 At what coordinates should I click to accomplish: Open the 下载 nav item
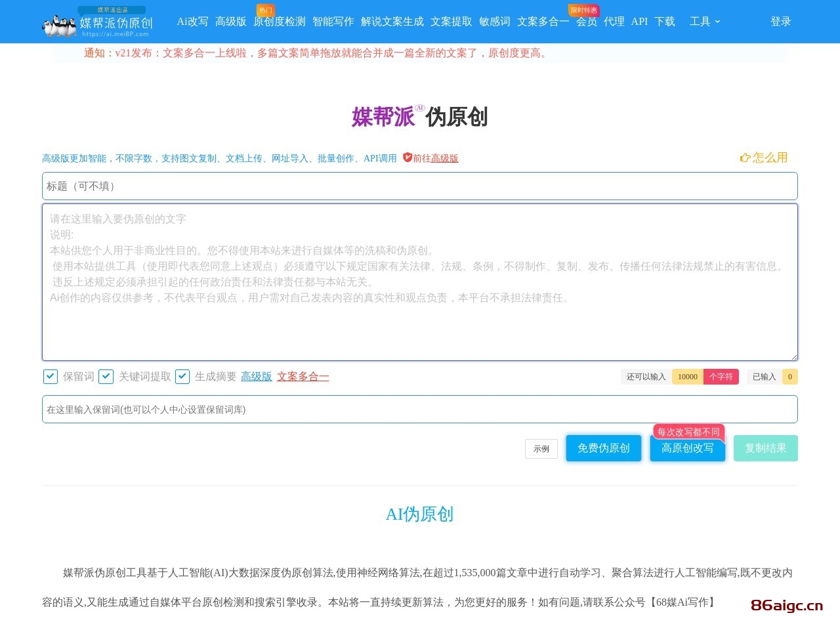(665, 22)
